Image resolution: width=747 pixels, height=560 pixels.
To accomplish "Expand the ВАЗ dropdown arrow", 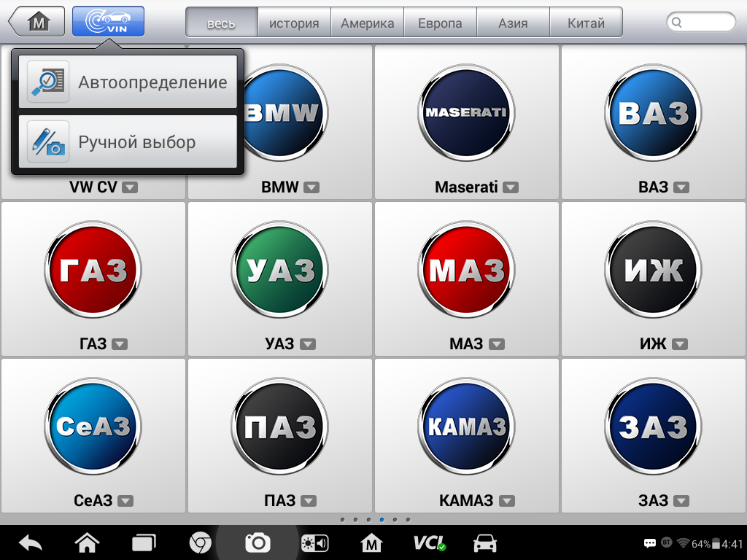I will 681,187.
